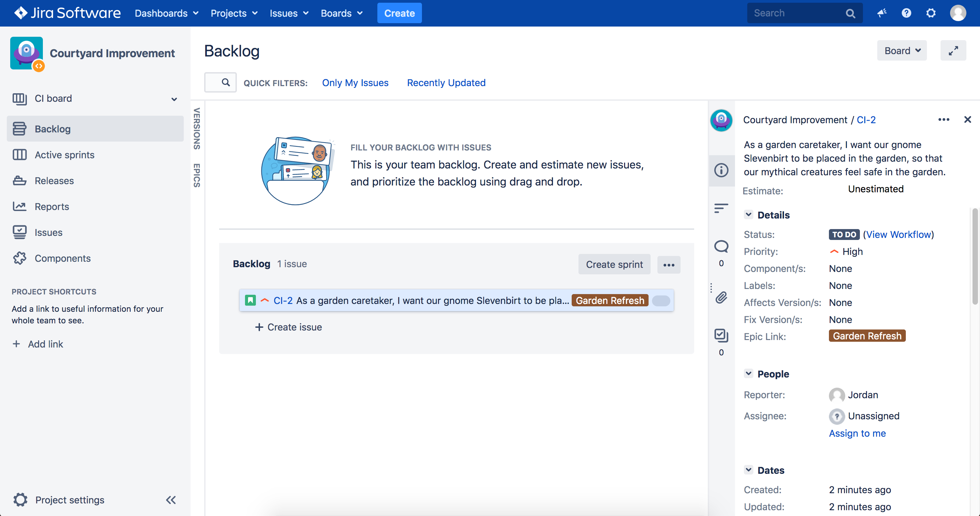Image resolution: width=980 pixels, height=516 pixels.
Task: Open the Boards dropdown menu
Action: 342,13
